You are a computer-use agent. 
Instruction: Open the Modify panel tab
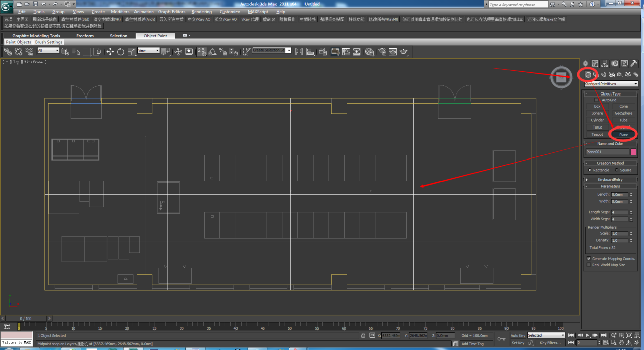(595, 63)
